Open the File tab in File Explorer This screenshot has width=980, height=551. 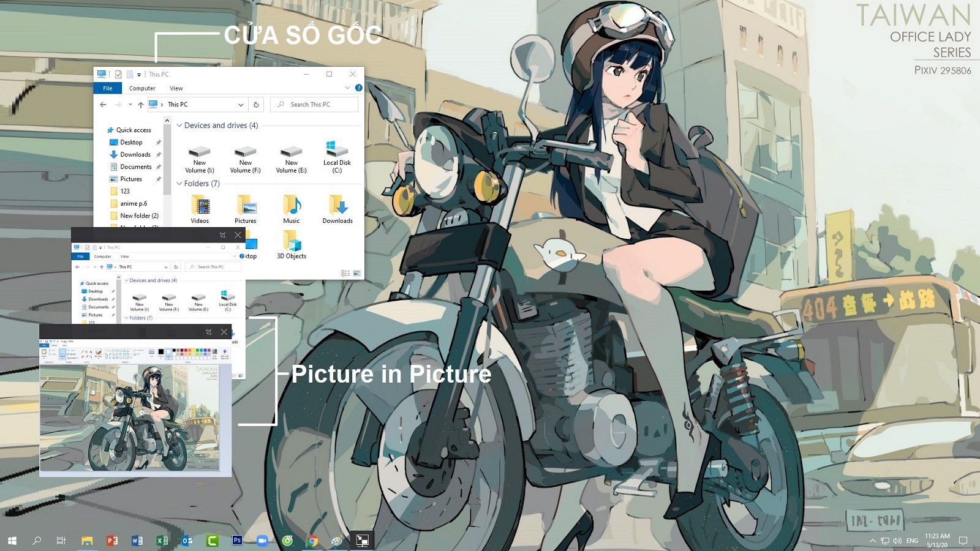108,88
